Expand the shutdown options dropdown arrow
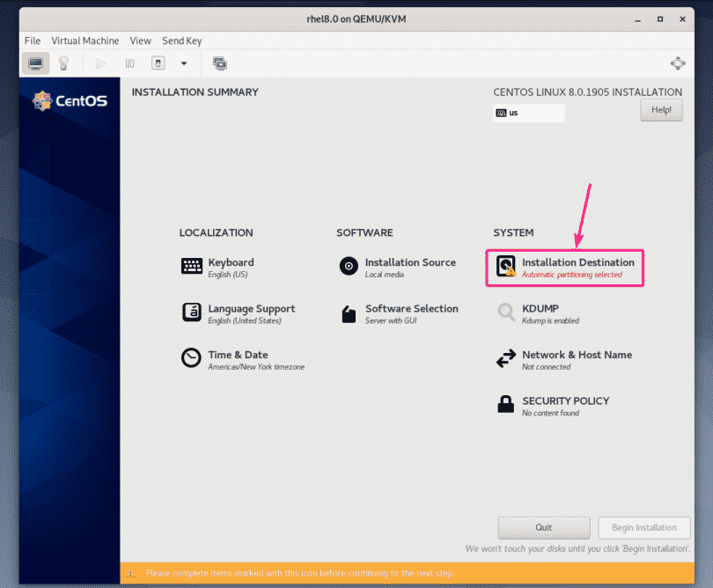The width and height of the screenshot is (713, 588). tap(182, 63)
